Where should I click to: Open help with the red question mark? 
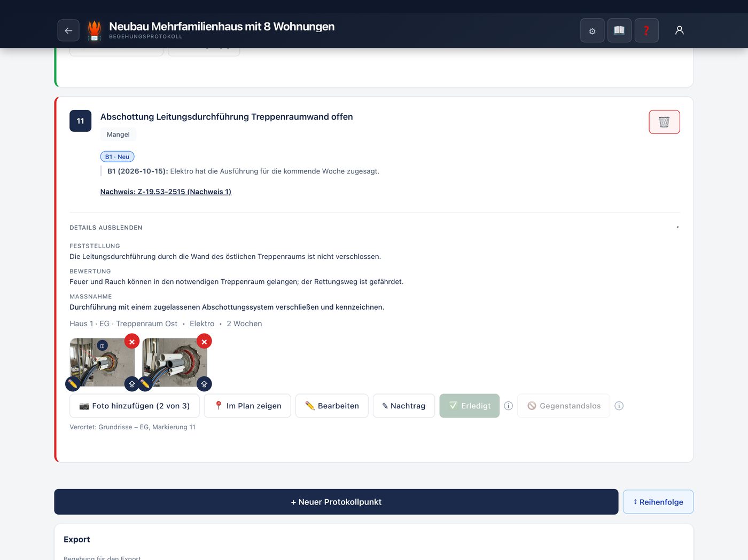[x=646, y=30]
